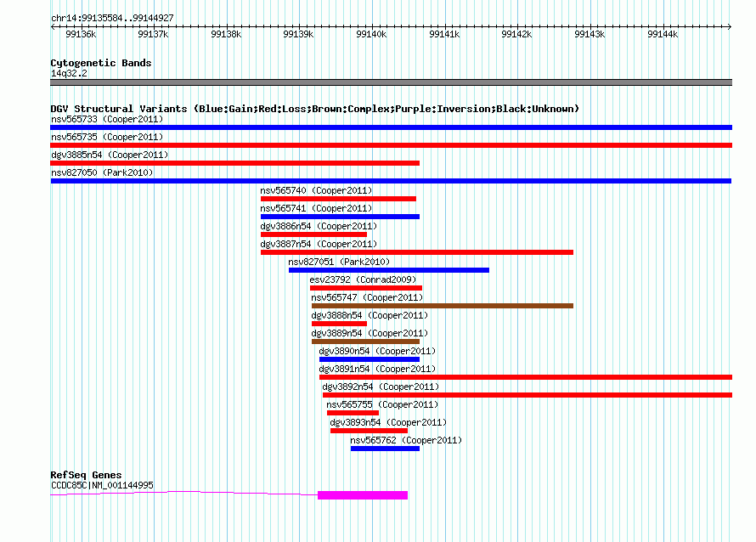Open the nsv827050 (Park2010) label
This screenshot has width=756, height=542.
[102, 172]
